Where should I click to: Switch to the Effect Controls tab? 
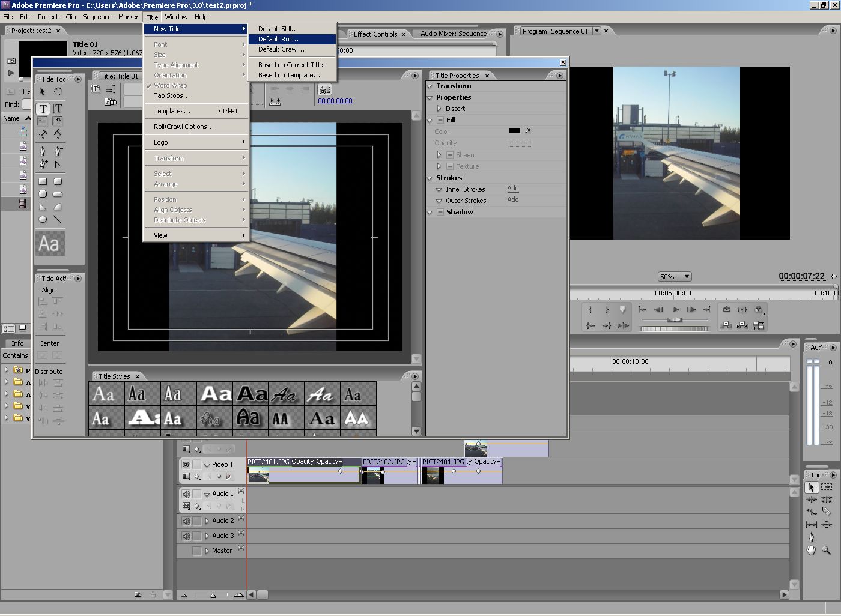375,34
